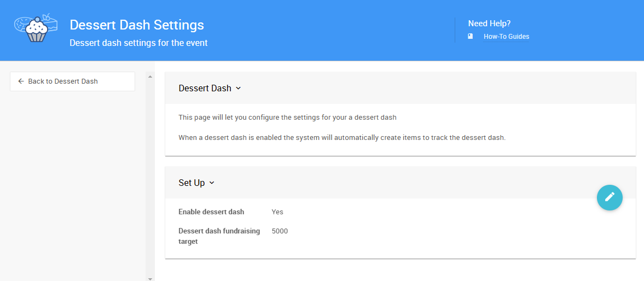
Task: Collapse the Set Up section chevron
Action: click(212, 183)
